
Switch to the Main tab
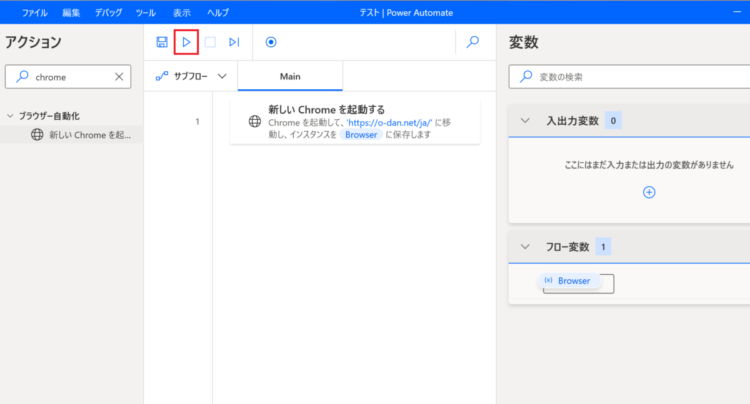290,76
